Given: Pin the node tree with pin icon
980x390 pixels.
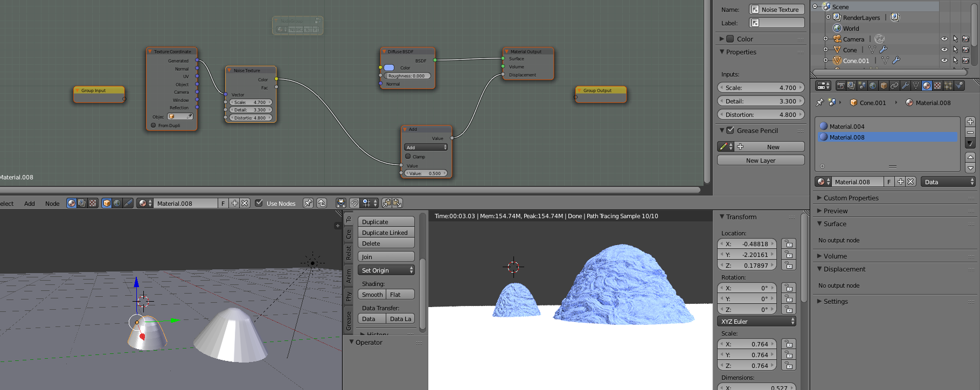Looking at the screenshot, I should pos(308,203).
